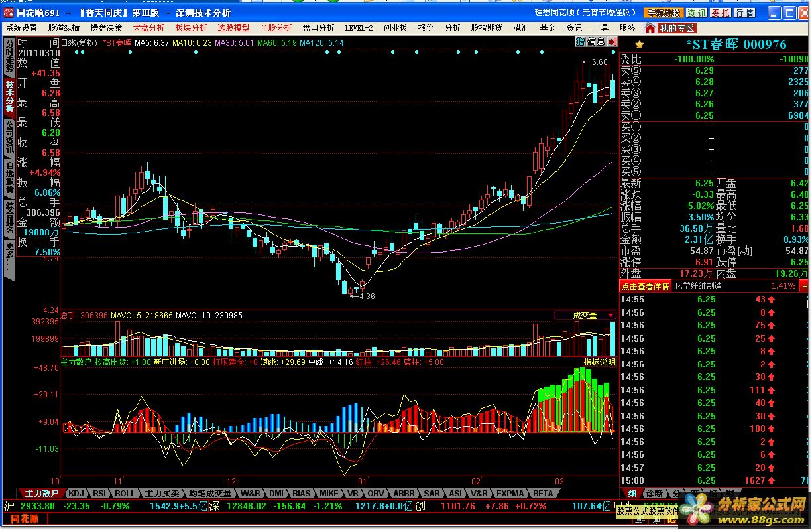Select the BETA indicator tab

[x=542, y=494]
